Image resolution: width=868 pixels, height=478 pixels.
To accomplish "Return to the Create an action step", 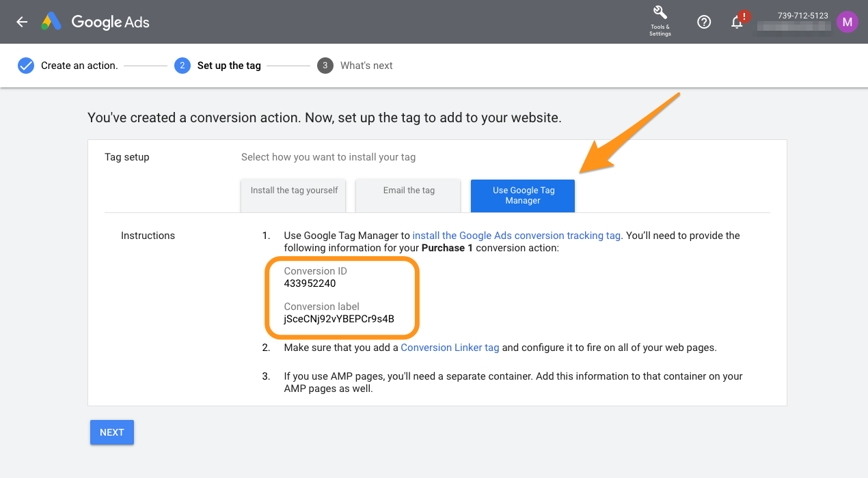I will (79, 66).
